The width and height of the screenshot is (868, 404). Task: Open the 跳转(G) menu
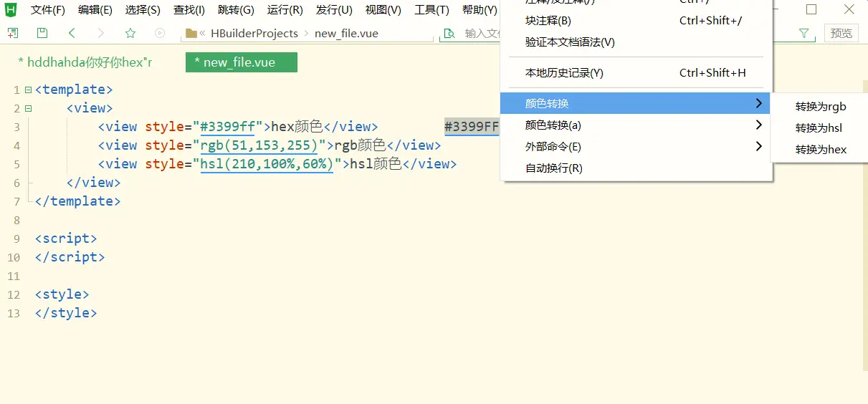236,10
